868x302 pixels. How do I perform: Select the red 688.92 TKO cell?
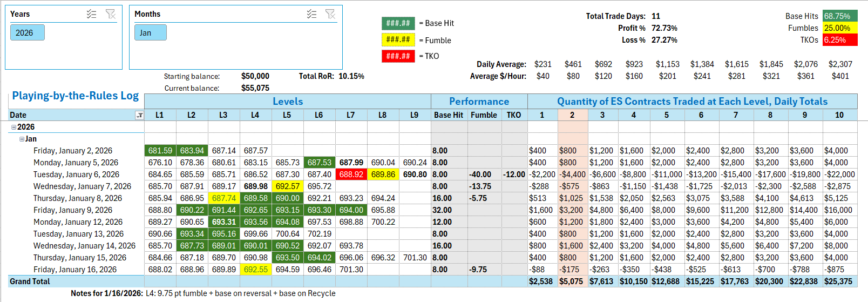[x=351, y=175]
